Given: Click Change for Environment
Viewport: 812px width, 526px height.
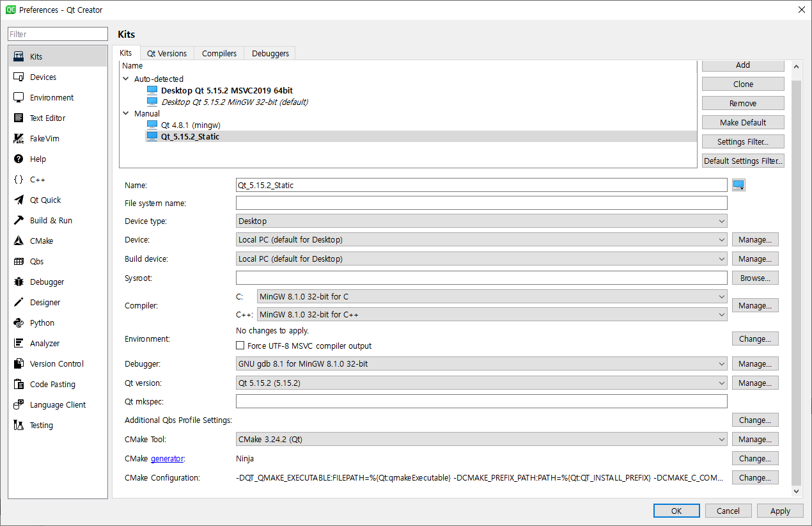Looking at the screenshot, I should click(x=755, y=339).
